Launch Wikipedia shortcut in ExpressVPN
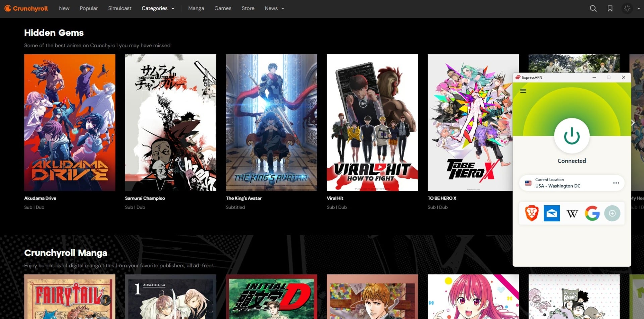 572,214
